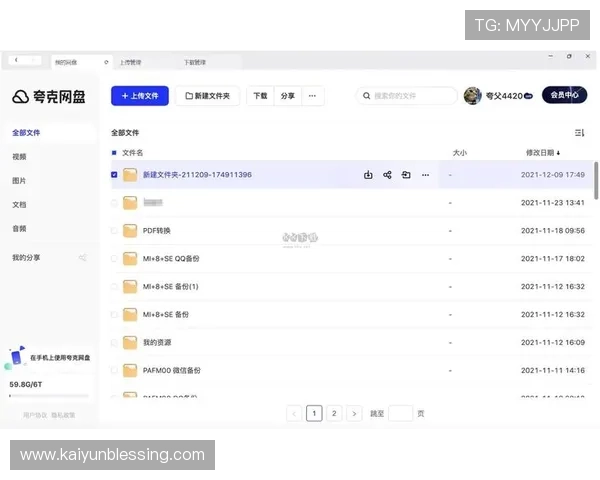Click the folder icon of PAFM00 微信备份
Image resolution: width=600 pixels, height=480 pixels.
(130, 370)
